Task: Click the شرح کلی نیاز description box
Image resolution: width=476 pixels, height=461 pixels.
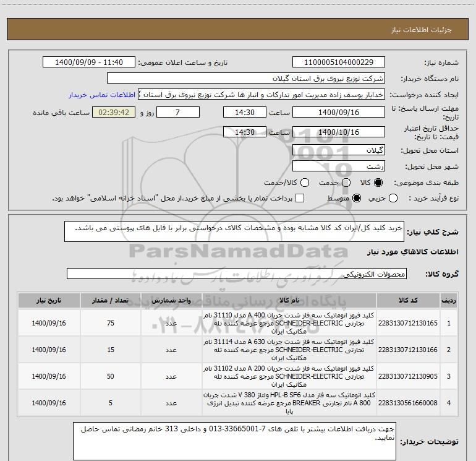Action: (x=234, y=231)
